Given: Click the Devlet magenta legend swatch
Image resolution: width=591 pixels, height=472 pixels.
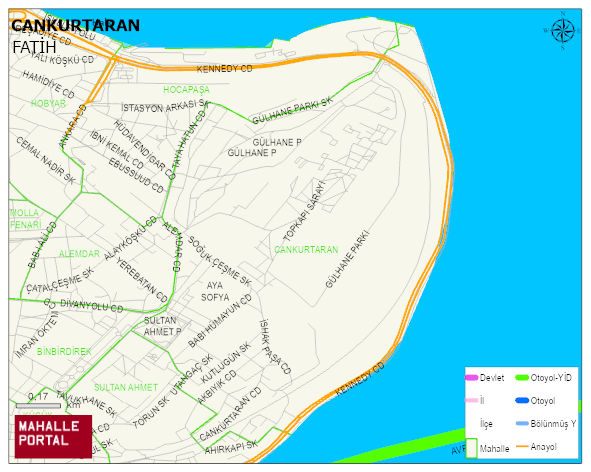Looking at the screenshot, I should point(471,377).
